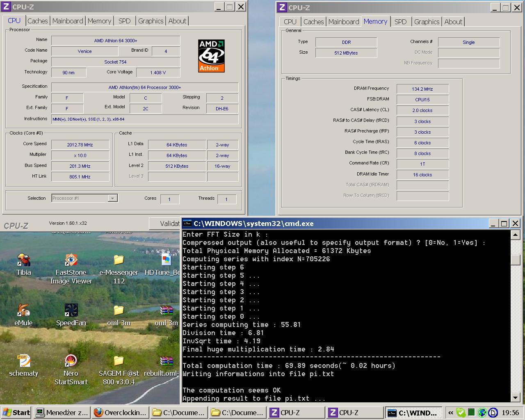Open the Tibia desktop shortcut
Viewport: 525px width, 420px height.
(23, 260)
